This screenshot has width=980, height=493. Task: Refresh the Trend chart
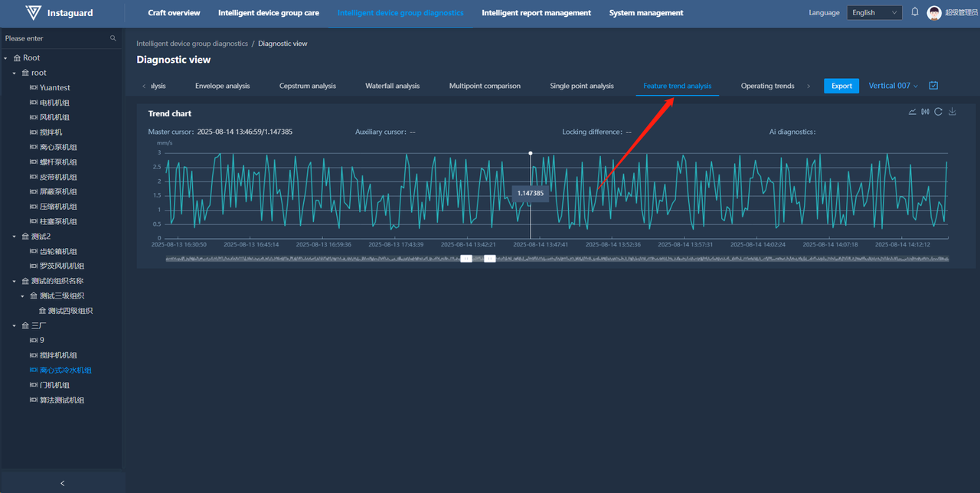point(938,112)
